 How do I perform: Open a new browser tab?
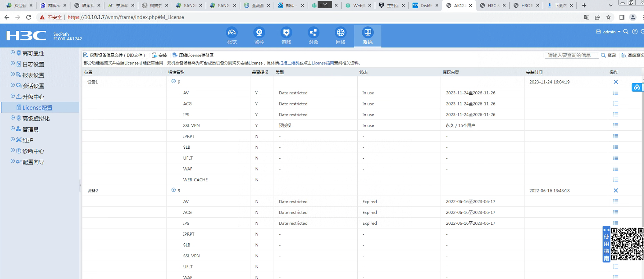point(584,6)
